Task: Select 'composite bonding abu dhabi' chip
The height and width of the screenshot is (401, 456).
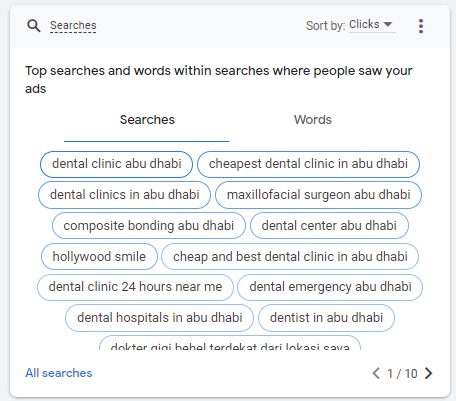Action: [149, 226]
